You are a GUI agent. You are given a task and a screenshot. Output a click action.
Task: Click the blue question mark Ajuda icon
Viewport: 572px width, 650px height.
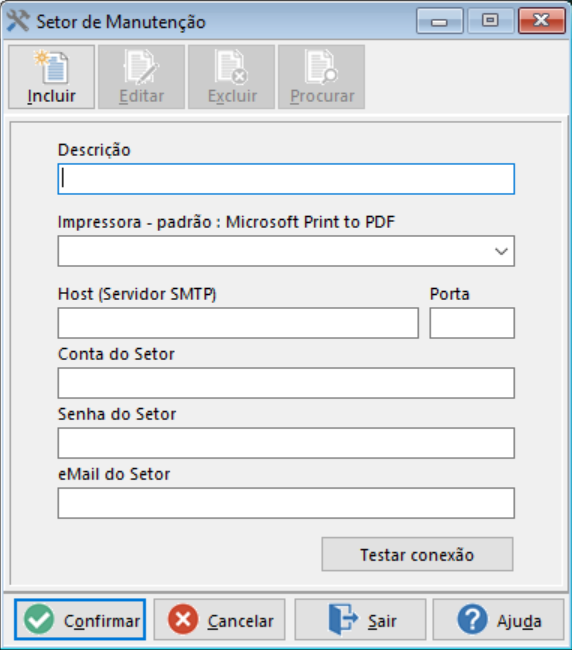[472, 619]
